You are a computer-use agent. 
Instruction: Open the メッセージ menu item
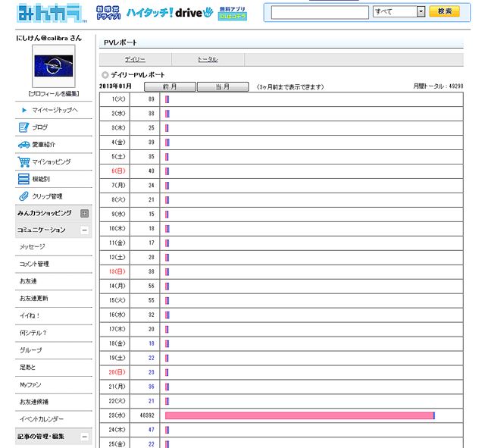point(32,246)
